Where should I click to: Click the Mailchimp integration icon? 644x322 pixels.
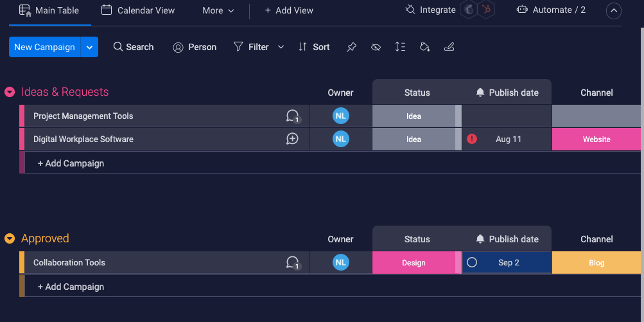(469, 10)
